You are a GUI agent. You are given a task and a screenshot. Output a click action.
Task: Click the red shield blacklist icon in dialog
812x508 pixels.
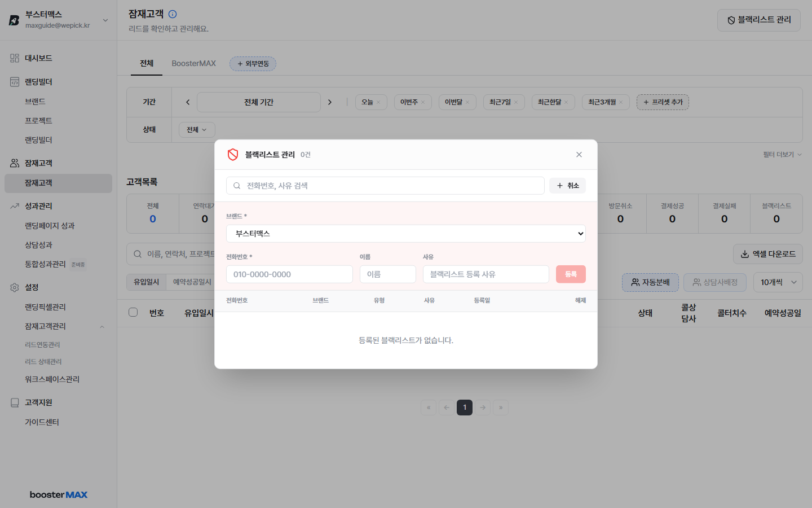click(233, 155)
